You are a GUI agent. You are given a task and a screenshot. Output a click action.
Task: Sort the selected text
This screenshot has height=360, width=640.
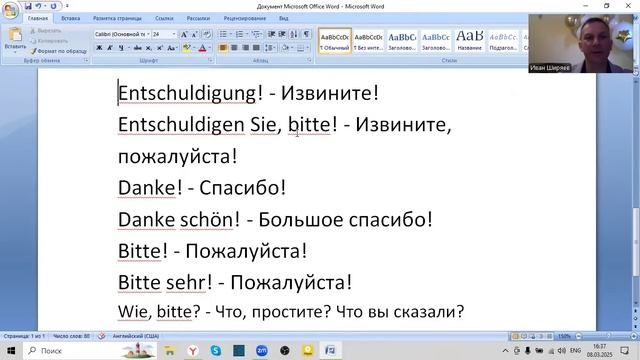(294, 34)
